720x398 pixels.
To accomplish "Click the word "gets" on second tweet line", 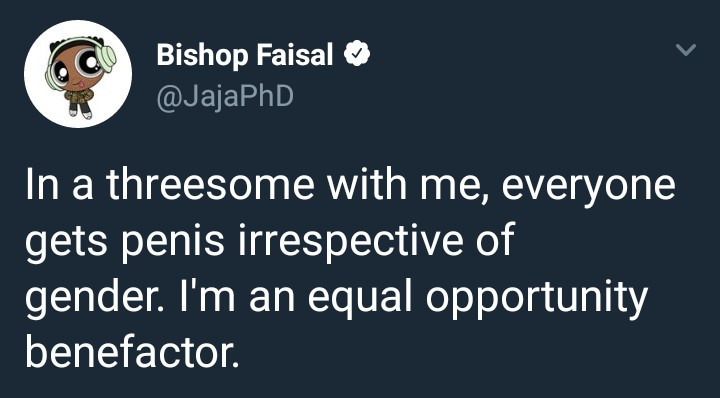I will tap(68, 241).
